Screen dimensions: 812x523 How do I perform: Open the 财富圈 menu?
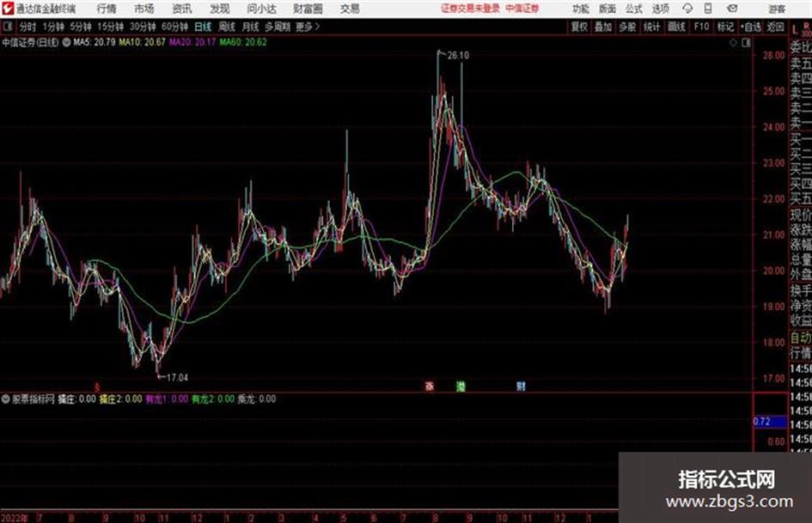coord(308,9)
